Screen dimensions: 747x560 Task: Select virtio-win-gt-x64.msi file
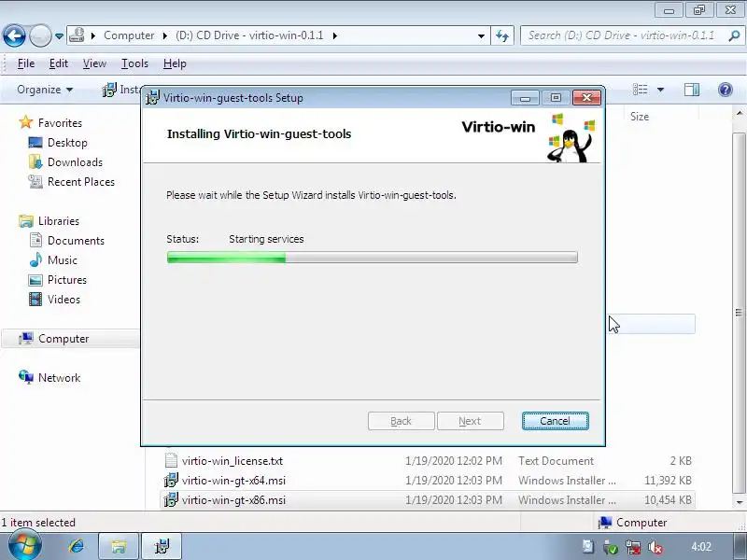(428, 481)
